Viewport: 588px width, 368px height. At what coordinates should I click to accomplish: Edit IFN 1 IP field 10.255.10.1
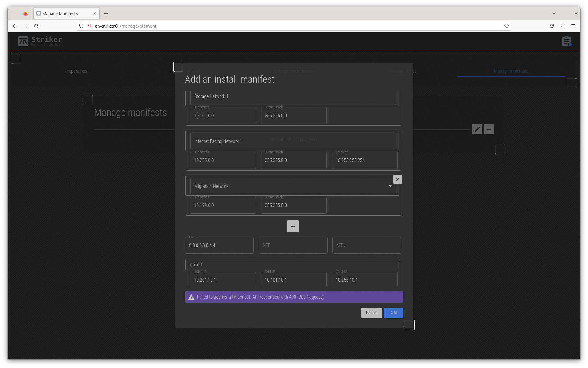(x=364, y=280)
